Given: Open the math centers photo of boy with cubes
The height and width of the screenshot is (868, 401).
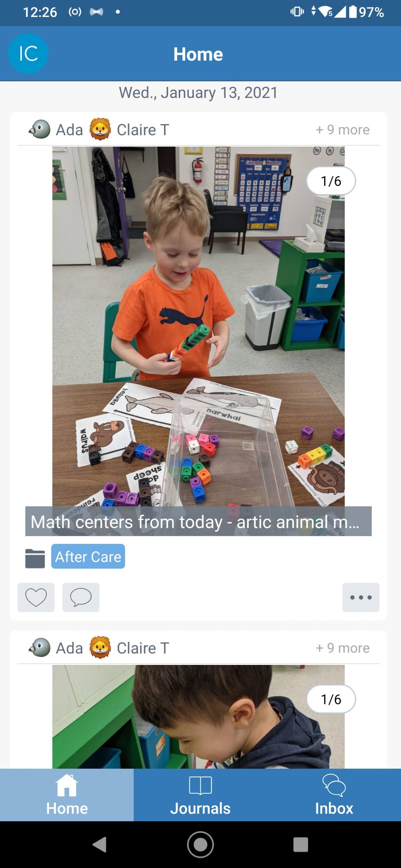Looking at the screenshot, I should click(198, 326).
